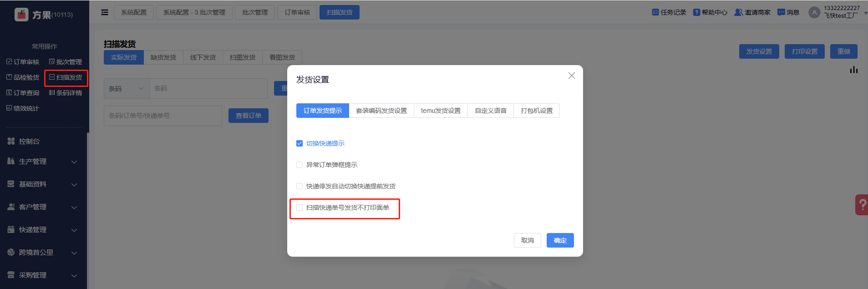Confirm dialog with 确定 button
Viewport: 868px width, 289px height.
[x=560, y=240]
